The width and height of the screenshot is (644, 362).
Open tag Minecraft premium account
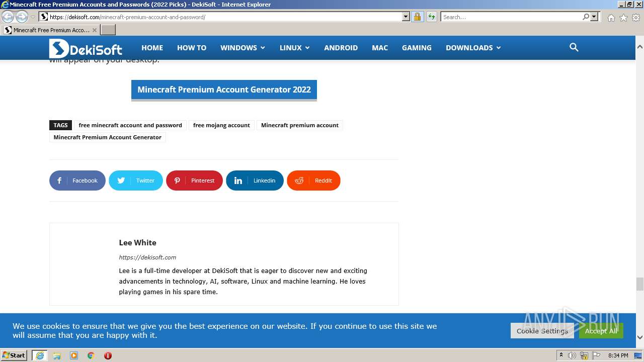coord(300,125)
